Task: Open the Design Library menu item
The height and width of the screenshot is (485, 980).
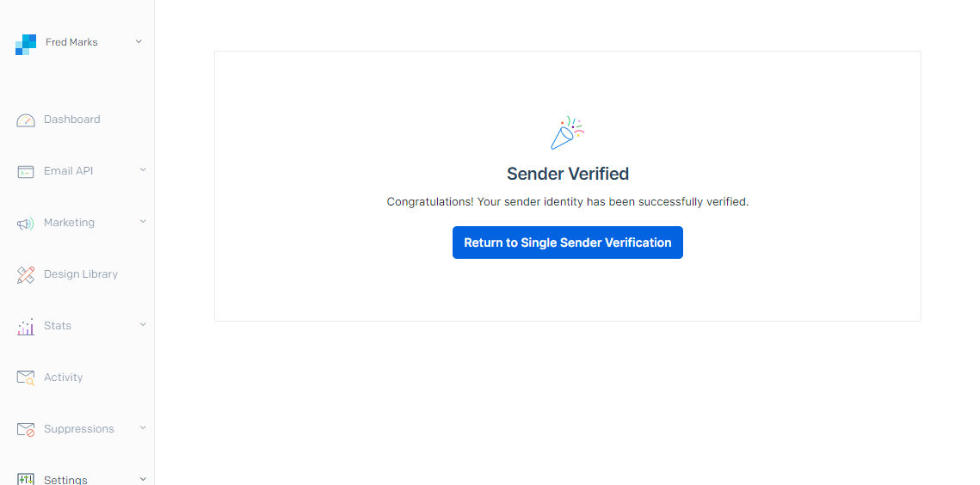Action: coord(81,274)
